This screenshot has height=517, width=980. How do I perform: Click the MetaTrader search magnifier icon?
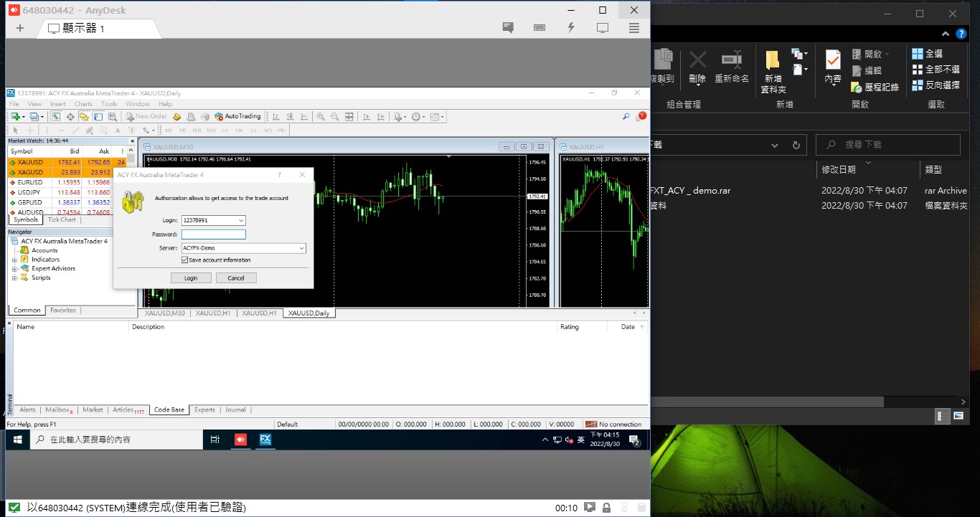[626, 116]
